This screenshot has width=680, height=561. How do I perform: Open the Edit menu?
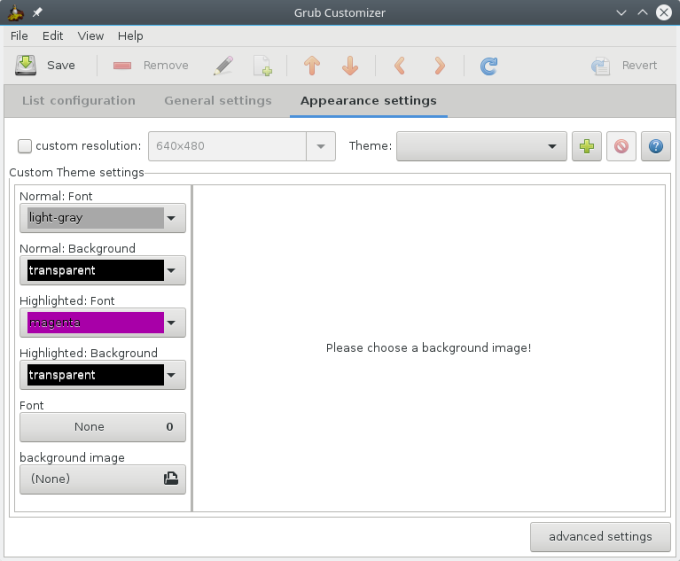click(52, 36)
